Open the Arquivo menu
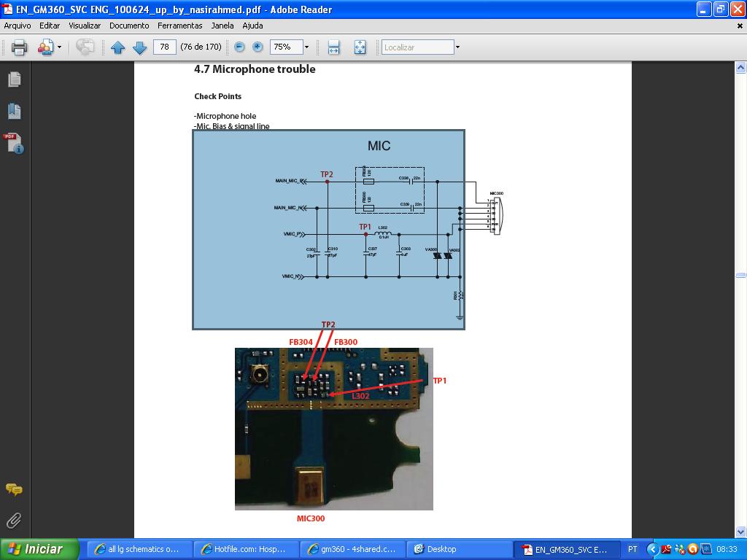Viewport: 747px width, 560px height. pyautogui.click(x=18, y=26)
